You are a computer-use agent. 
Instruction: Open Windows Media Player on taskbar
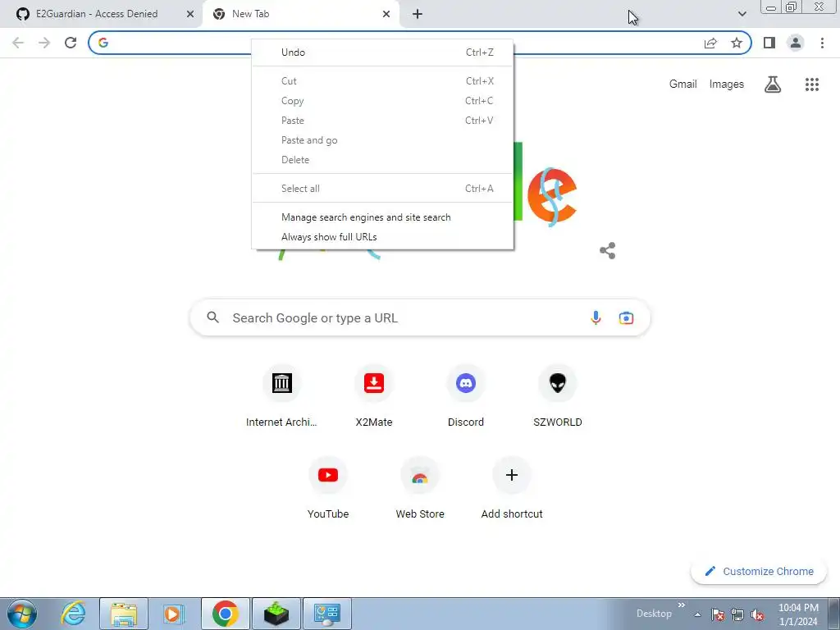pyautogui.click(x=174, y=614)
